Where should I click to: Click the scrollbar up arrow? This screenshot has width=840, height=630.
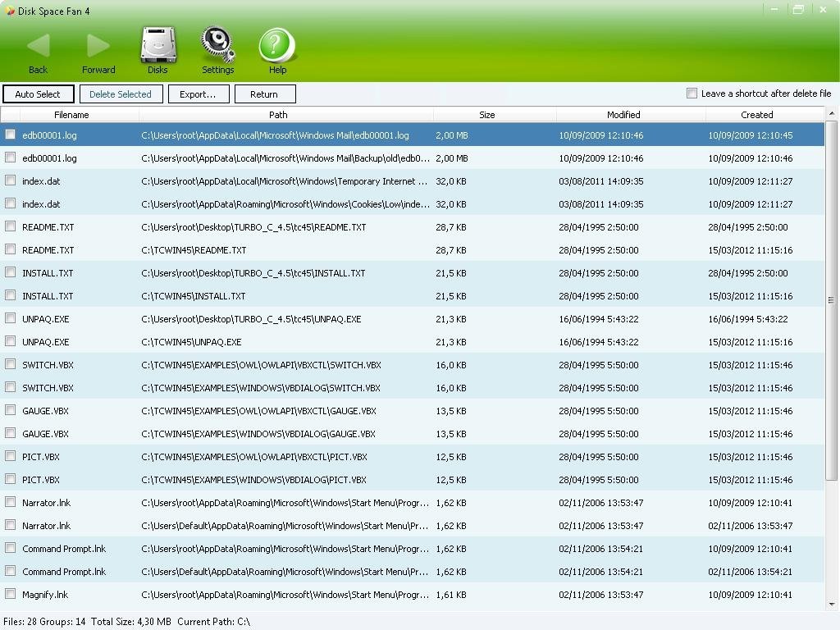point(832,113)
